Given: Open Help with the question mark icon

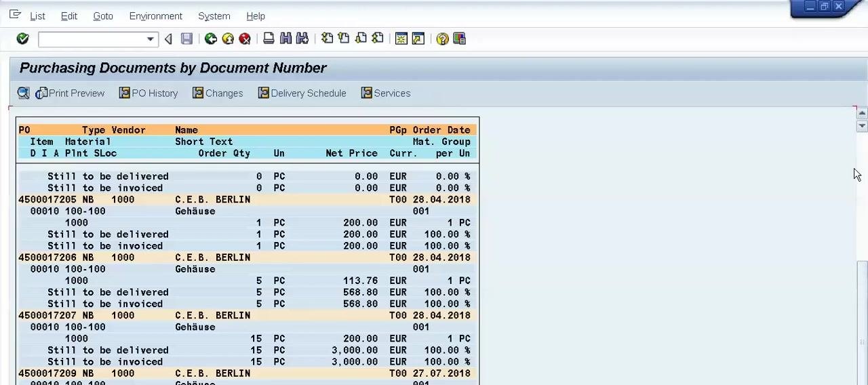Looking at the screenshot, I should [x=442, y=39].
